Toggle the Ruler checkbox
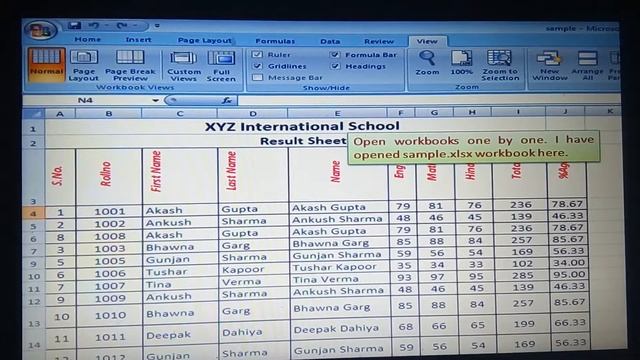Viewport: 640px width, 360px height. [257, 54]
